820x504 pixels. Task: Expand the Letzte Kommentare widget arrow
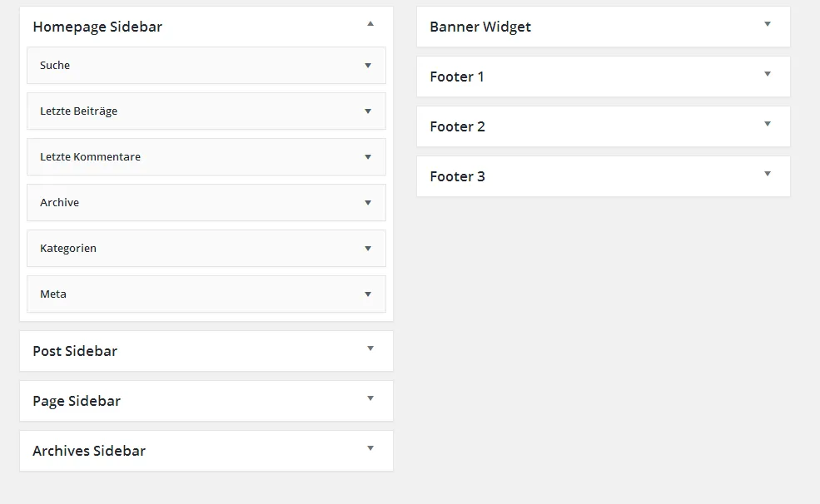coord(368,157)
